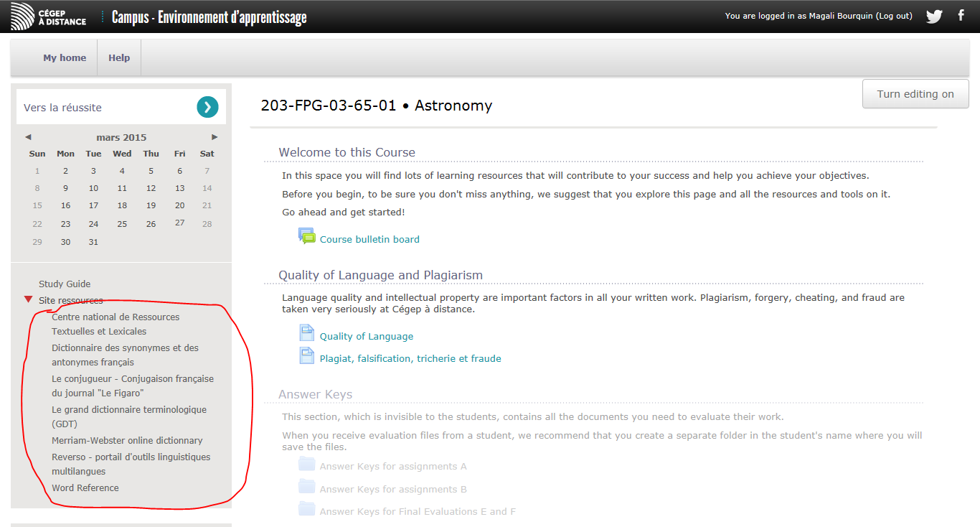Click the Plagiat document icon
This screenshot has height=527, width=980.
click(x=307, y=356)
